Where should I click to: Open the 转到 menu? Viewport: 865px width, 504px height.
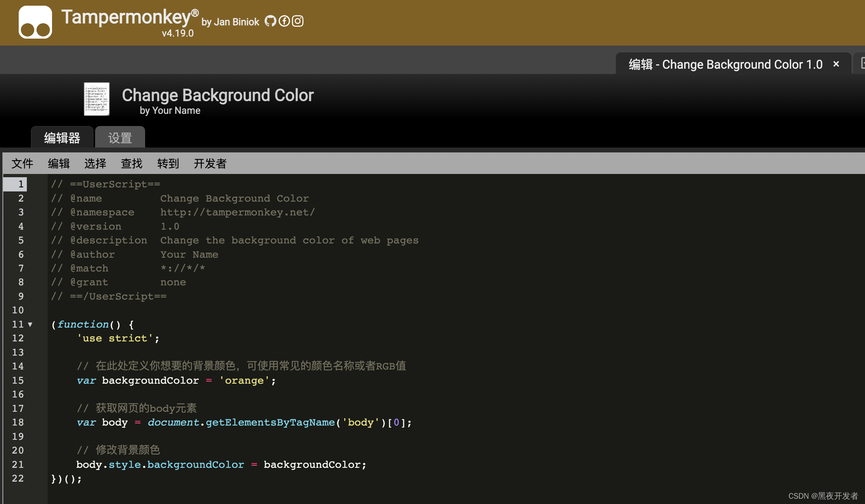click(x=168, y=163)
